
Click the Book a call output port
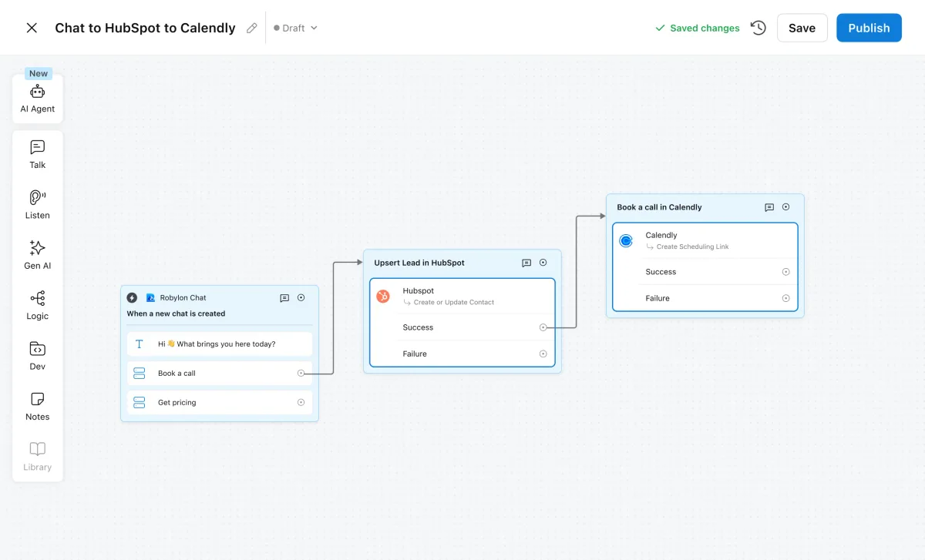[301, 373]
